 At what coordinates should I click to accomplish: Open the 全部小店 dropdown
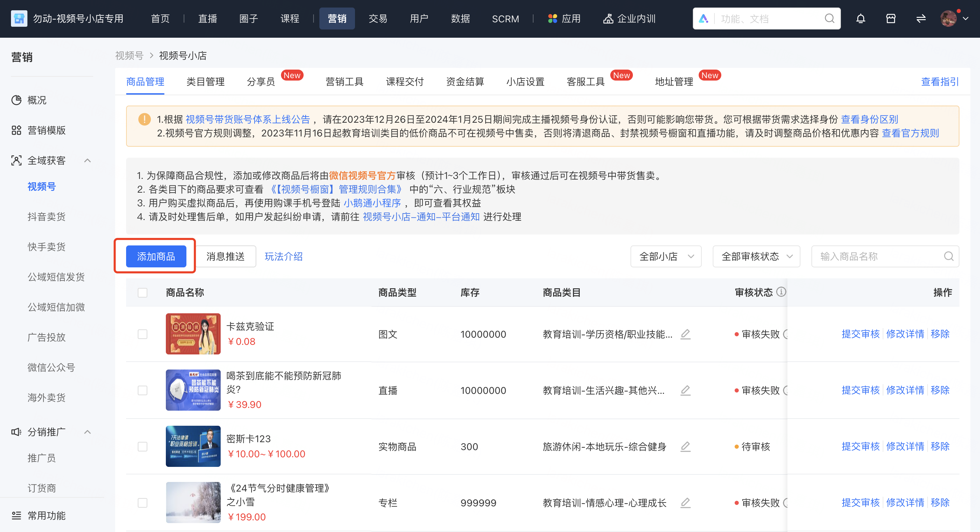tap(666, 256)
